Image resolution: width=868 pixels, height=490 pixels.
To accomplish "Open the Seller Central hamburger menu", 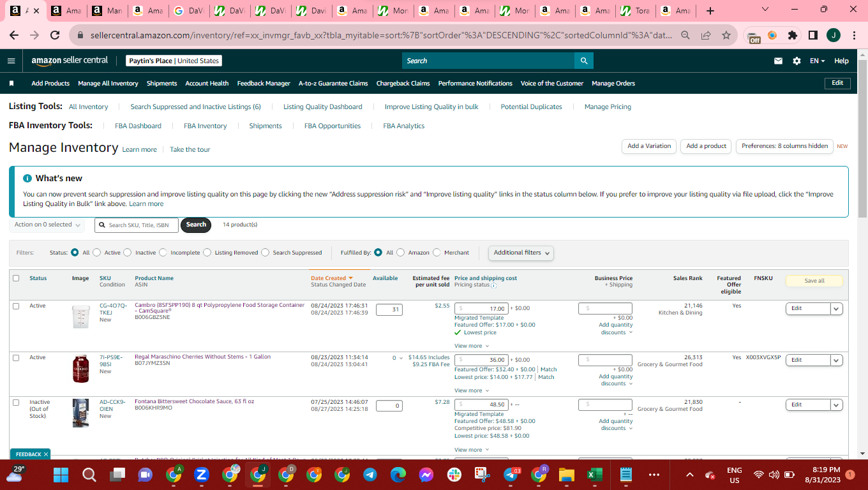I will (11, 61).
